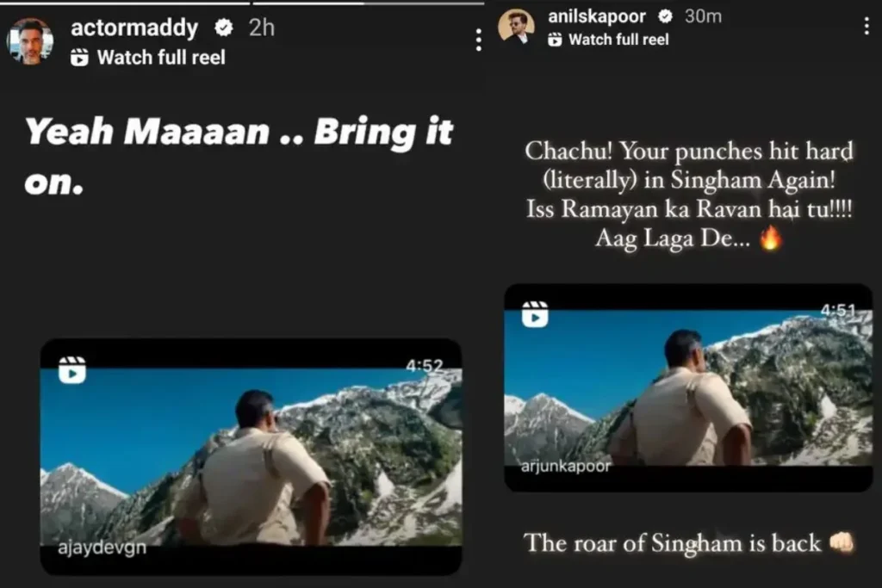
Task: Open ajaydevgn shared reel thumbnail
Action: 252,457
